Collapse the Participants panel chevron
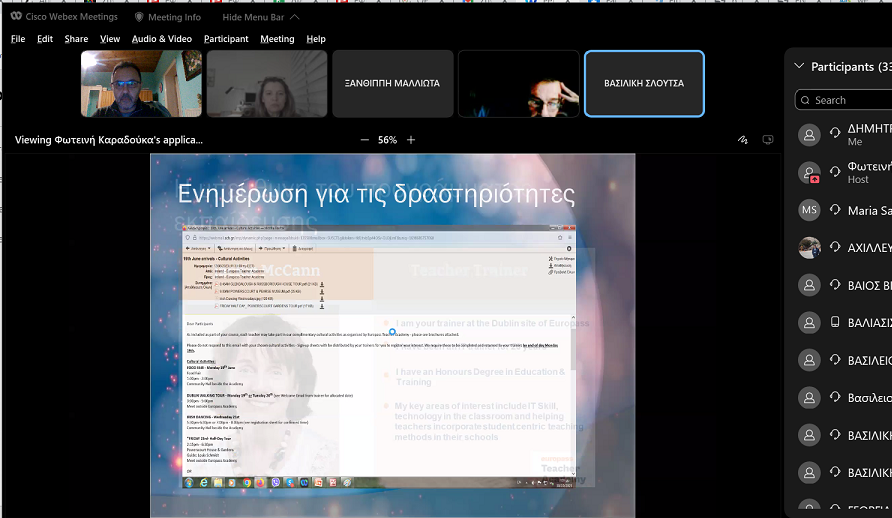The image size is (892, 518). (798, 67)
